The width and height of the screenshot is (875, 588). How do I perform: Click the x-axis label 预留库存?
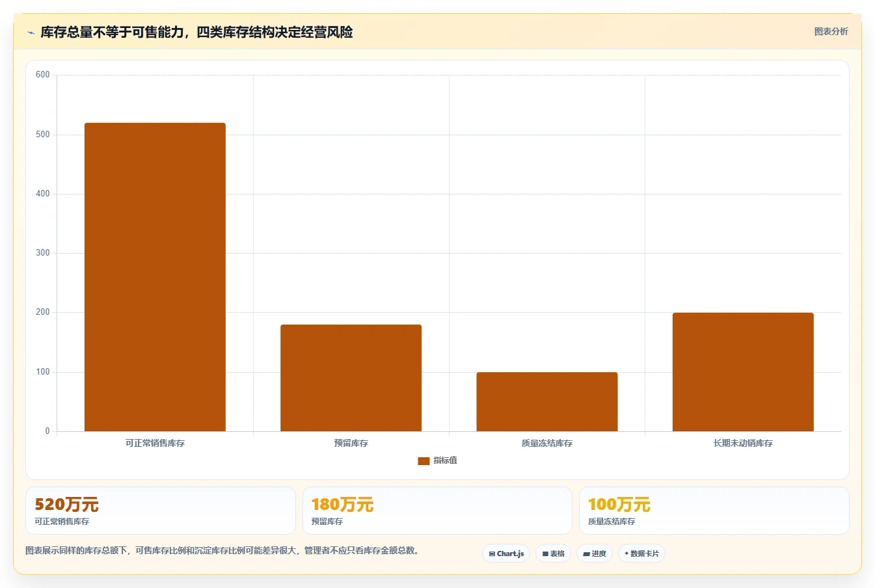tap(351, 443)
